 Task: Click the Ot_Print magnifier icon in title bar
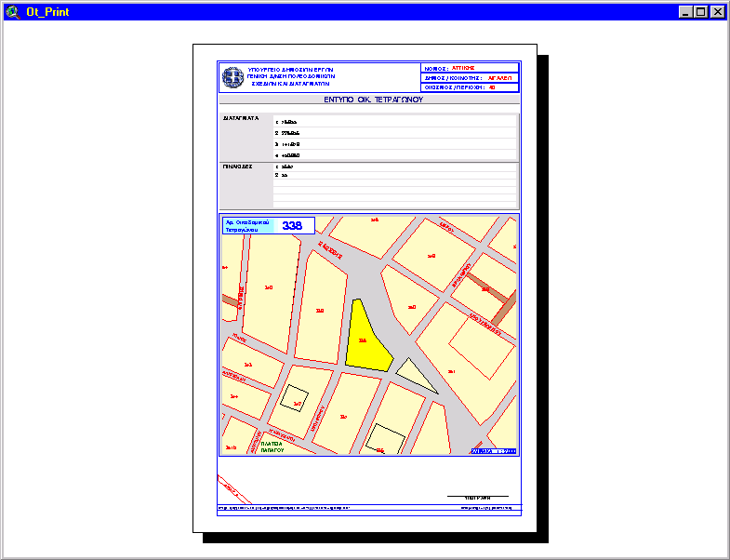13,12
